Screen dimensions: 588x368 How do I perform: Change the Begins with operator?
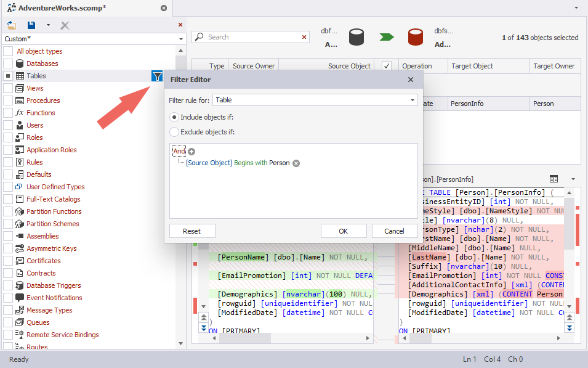click(251, 163)
